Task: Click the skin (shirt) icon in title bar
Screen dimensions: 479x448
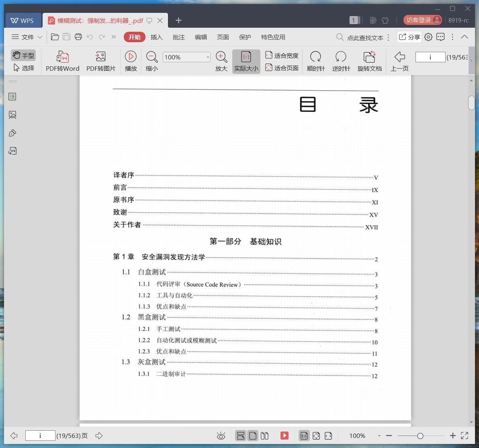Action: [385, 20]
